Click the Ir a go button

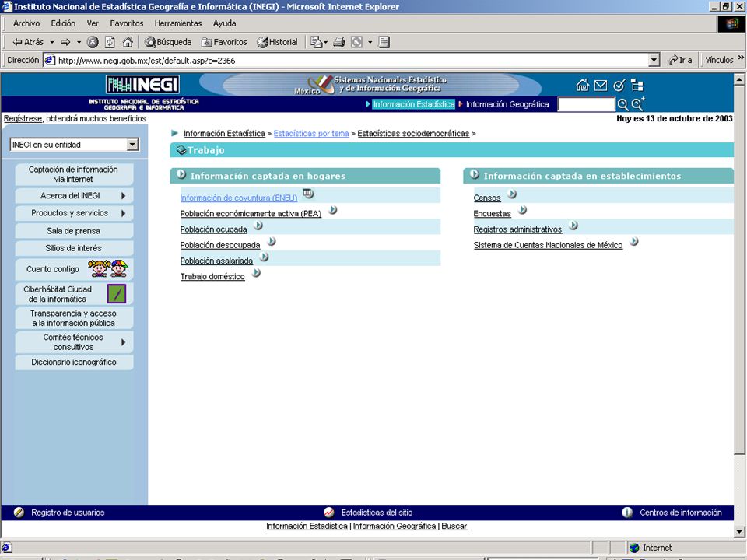(x=680, y=60)
